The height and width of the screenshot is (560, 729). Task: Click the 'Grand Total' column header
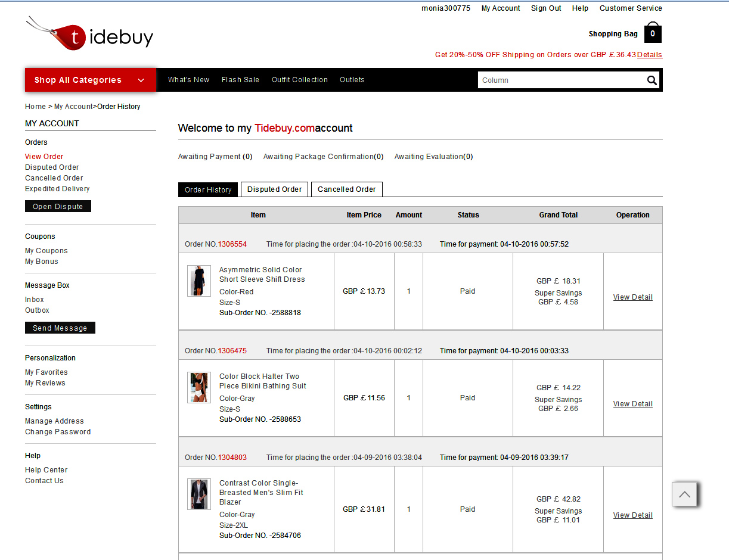559,215
